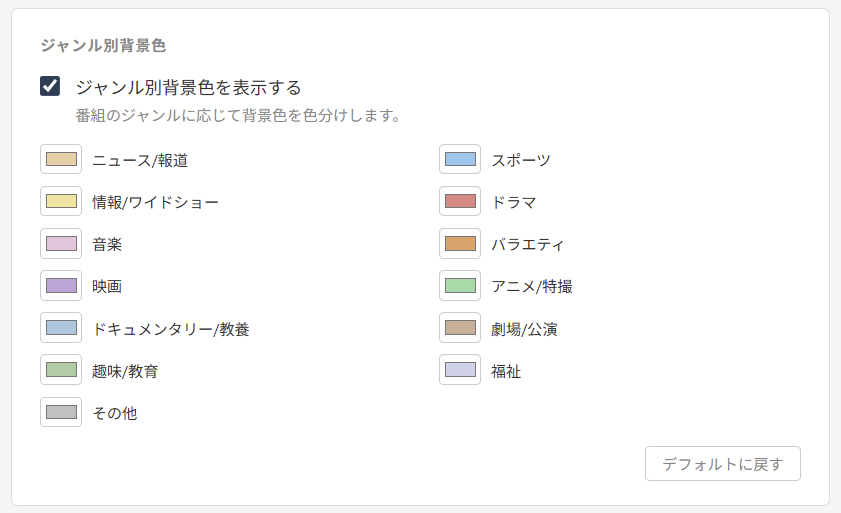The width and height of the screenshot is (841, 513).
Task: Open the スポーツ blue color swatch
Action: click(460, 160)
